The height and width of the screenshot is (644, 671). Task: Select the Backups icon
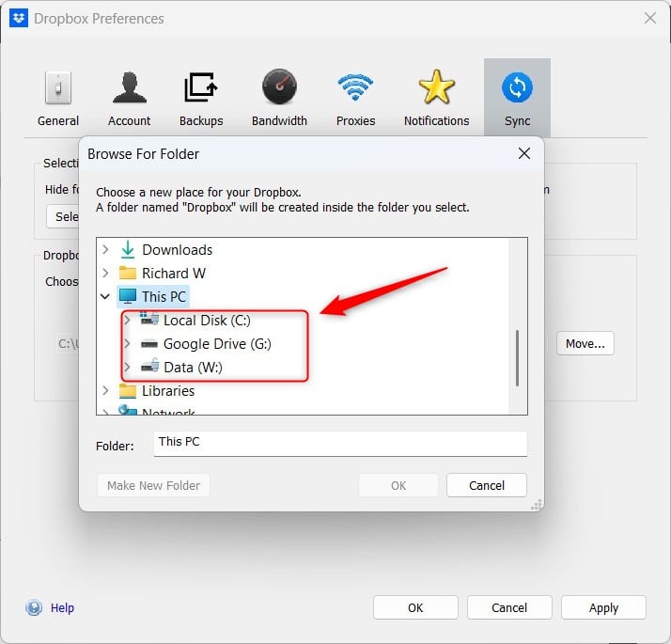[201, 87]
